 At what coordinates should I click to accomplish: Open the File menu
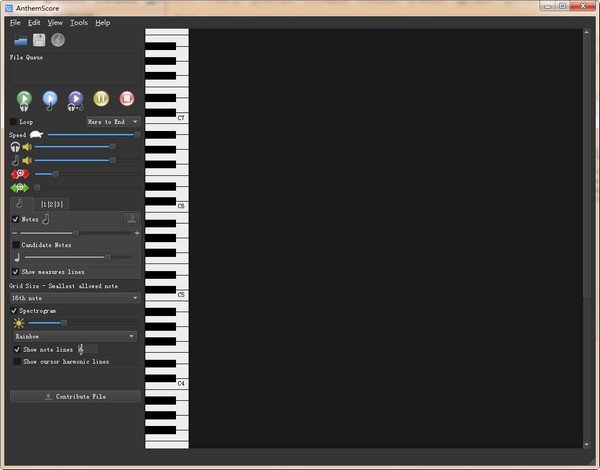click(15, 23)
